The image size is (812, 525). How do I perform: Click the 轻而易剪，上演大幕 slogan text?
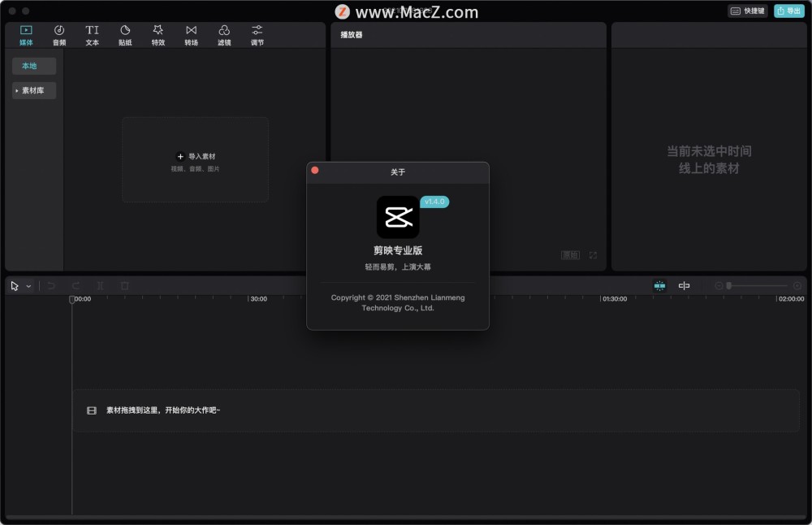(x=398, y=267)
